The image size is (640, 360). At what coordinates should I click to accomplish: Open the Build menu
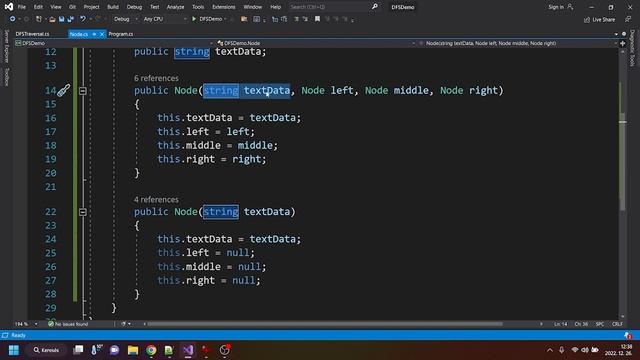pos(113,7)
